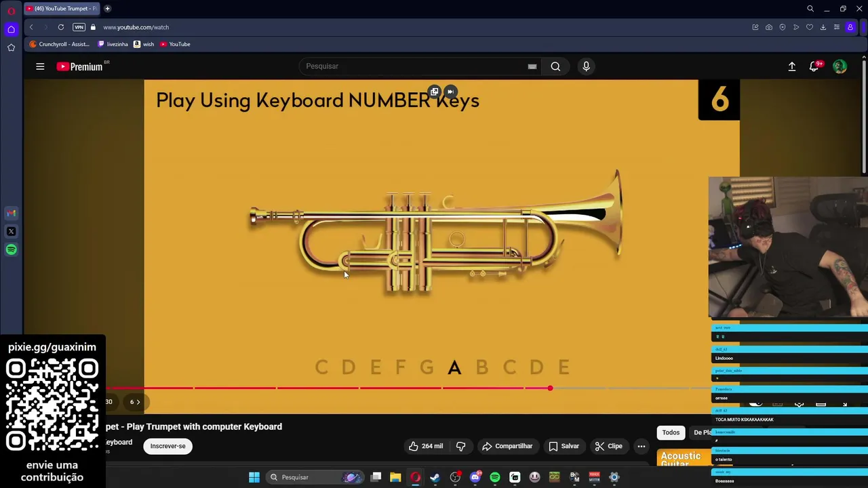Screen dimensions: 868x488
Task: Open Windows Task View
Action: [x=376, y=477]
